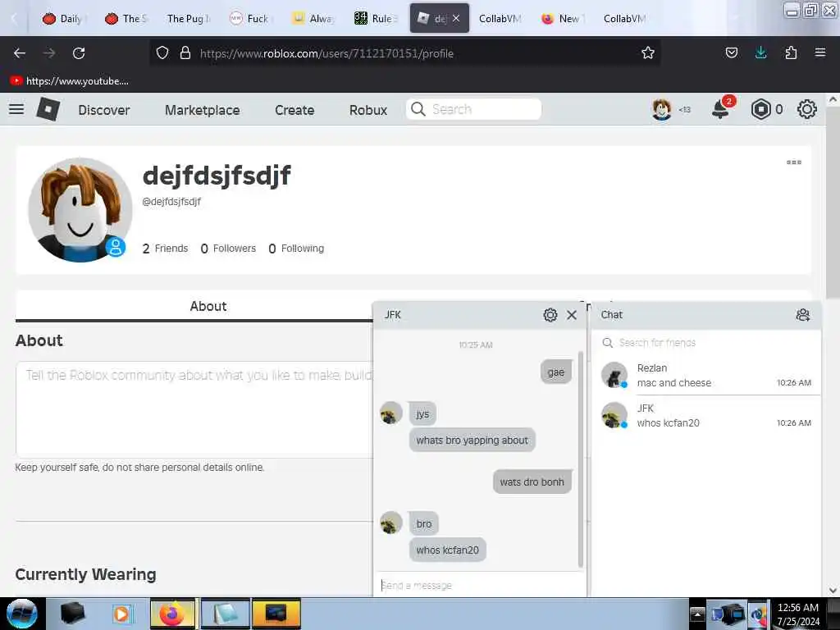Open the extensions puzzle icon

tap(791, 52)
